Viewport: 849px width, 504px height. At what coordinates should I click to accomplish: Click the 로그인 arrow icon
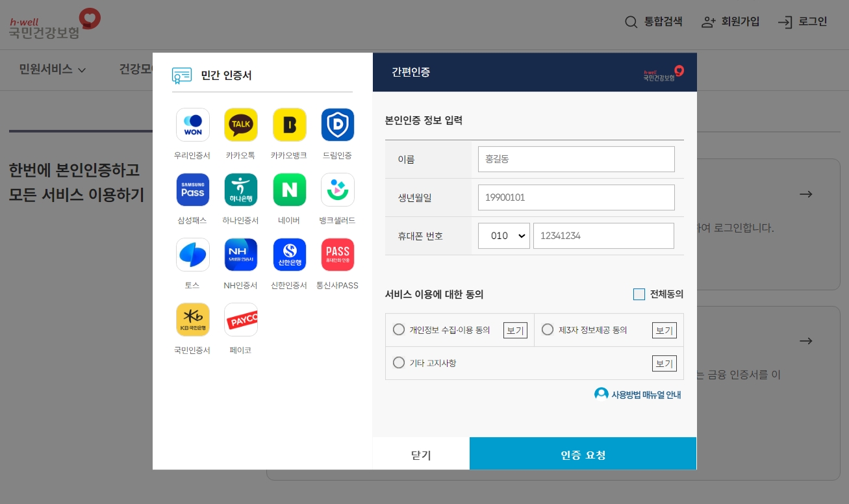tap(785, 22)
